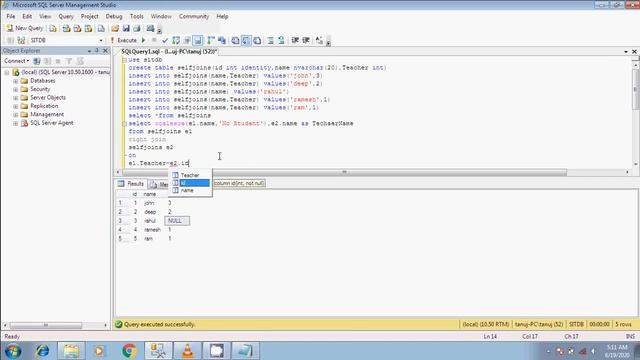Toggle Include Actual Execution Plan
Image resolution: width=640 pixels, height=360 pixels.
[x=211, y=40]
